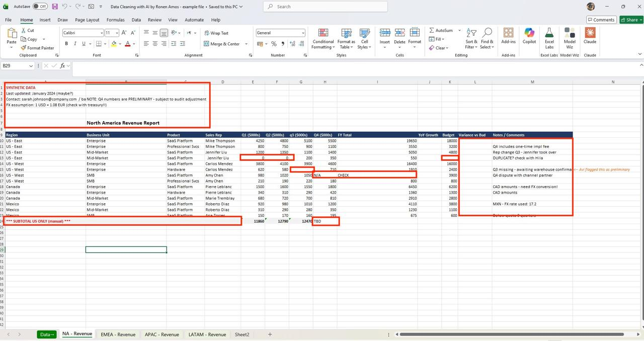This screenshot has height=341, width=644.
Task: Toggle Bottom Align vertical alignment
Action: [x=164, y=33]
